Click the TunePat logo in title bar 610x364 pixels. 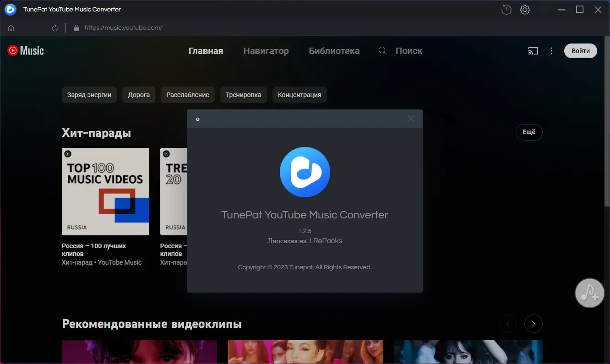[11, 9]
